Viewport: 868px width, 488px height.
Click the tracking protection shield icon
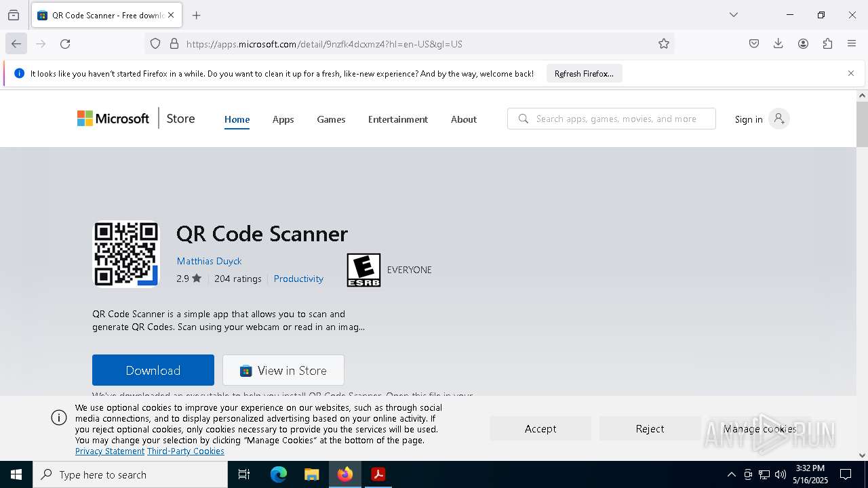tap(155, 43)
